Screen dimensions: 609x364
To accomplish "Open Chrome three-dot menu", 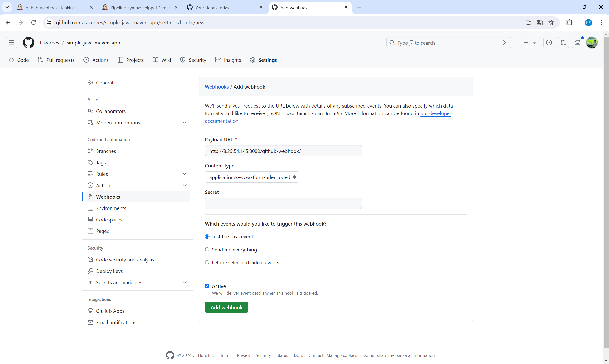I will coord(601,22).
